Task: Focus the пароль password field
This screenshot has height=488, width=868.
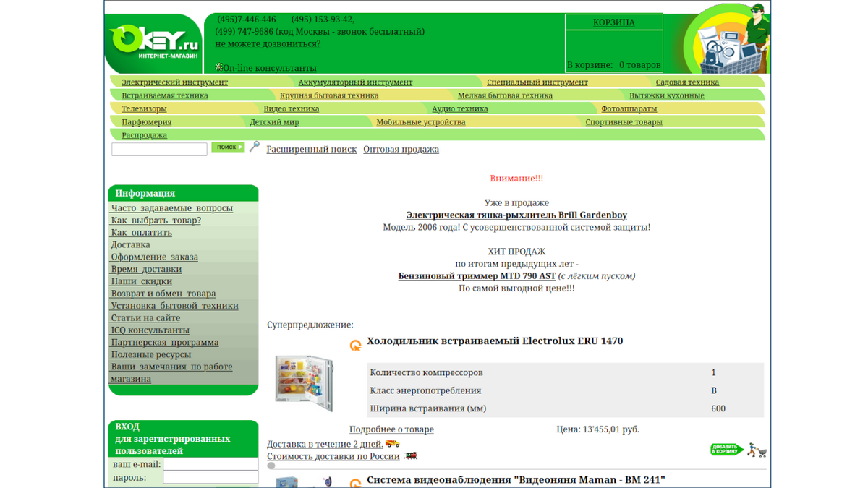Action: (210, 477)
